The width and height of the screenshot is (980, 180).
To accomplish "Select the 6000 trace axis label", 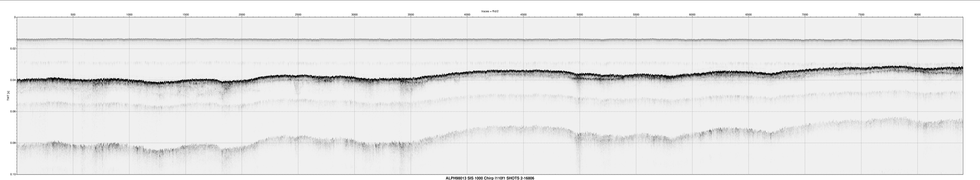I will 692,14.
